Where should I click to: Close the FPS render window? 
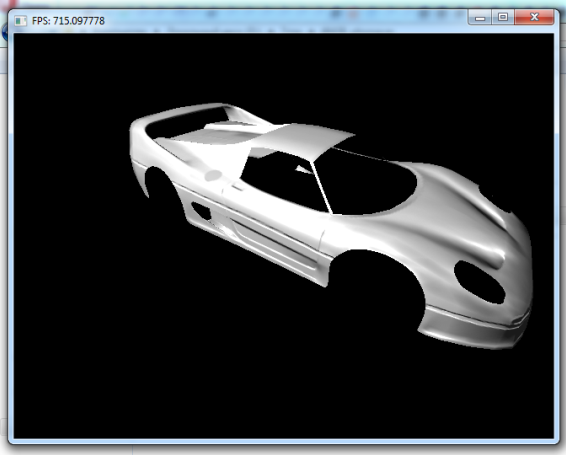tap(534, 17)
